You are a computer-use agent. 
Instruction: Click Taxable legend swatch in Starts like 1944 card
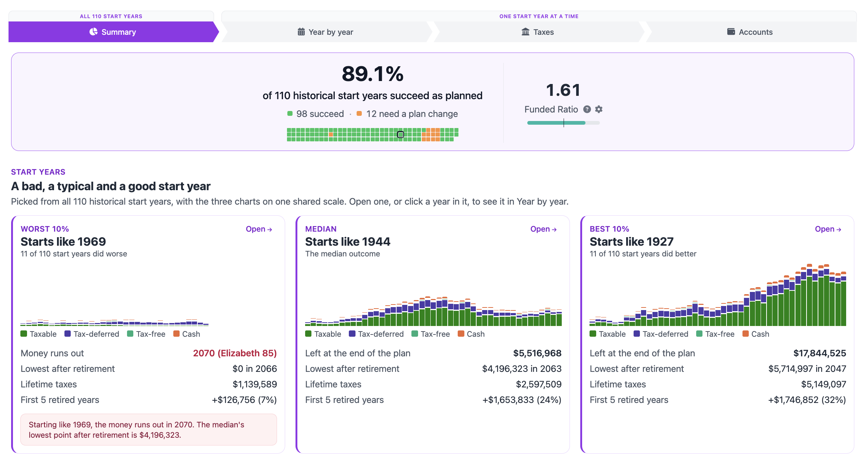[x=308, y=334]
